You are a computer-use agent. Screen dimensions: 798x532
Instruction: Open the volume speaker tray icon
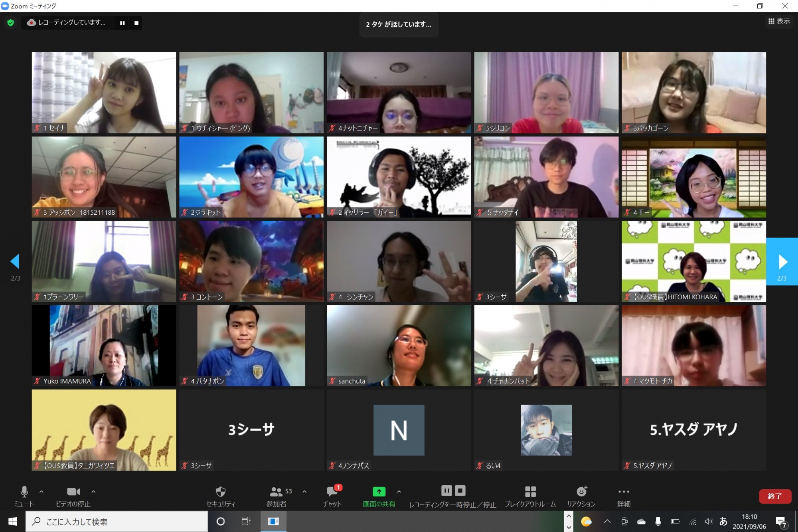pos(708,521)
